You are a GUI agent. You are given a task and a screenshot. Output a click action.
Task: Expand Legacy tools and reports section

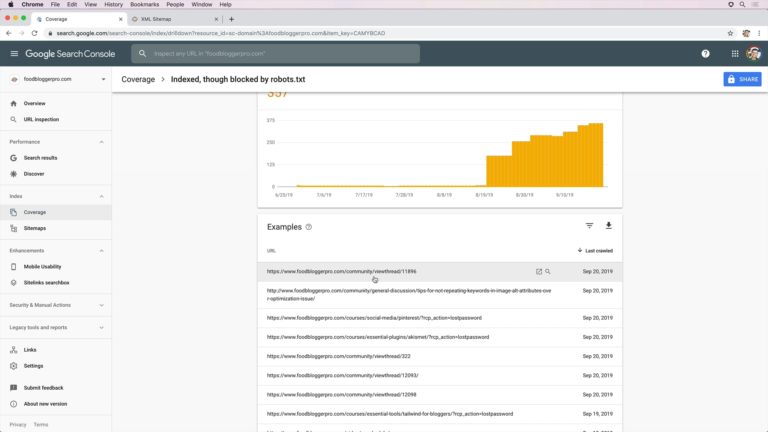tap(101, 328)
